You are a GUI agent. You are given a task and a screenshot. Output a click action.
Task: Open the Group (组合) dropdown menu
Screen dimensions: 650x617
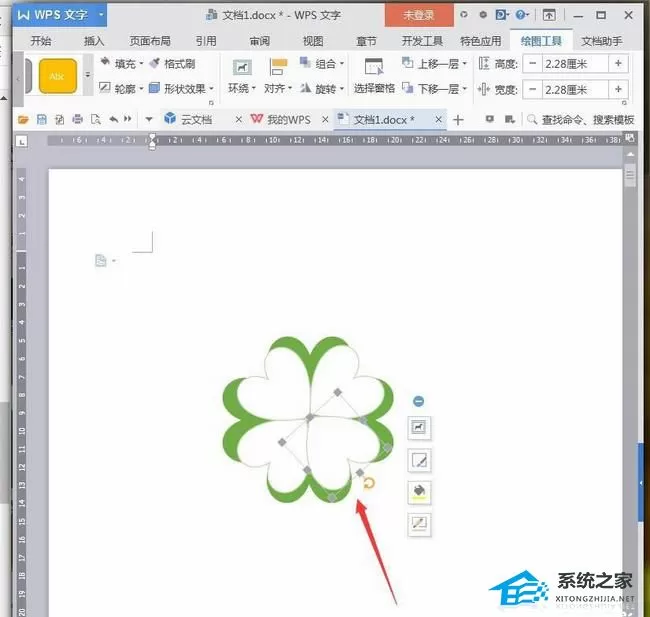tap(342, 63)
